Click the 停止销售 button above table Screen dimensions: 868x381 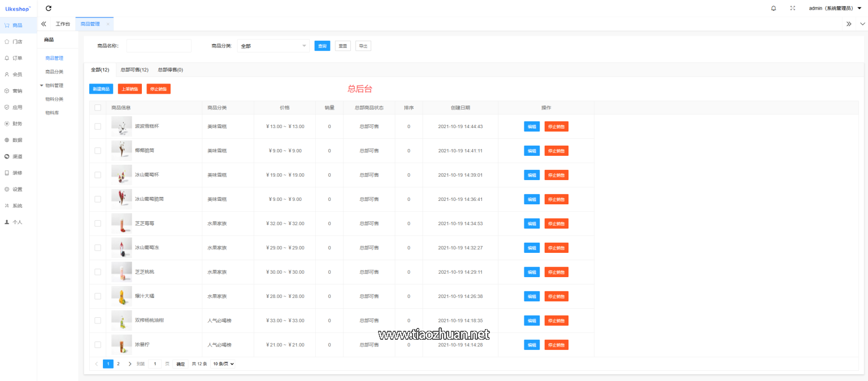pyautogui.click(x=159, y=89)
